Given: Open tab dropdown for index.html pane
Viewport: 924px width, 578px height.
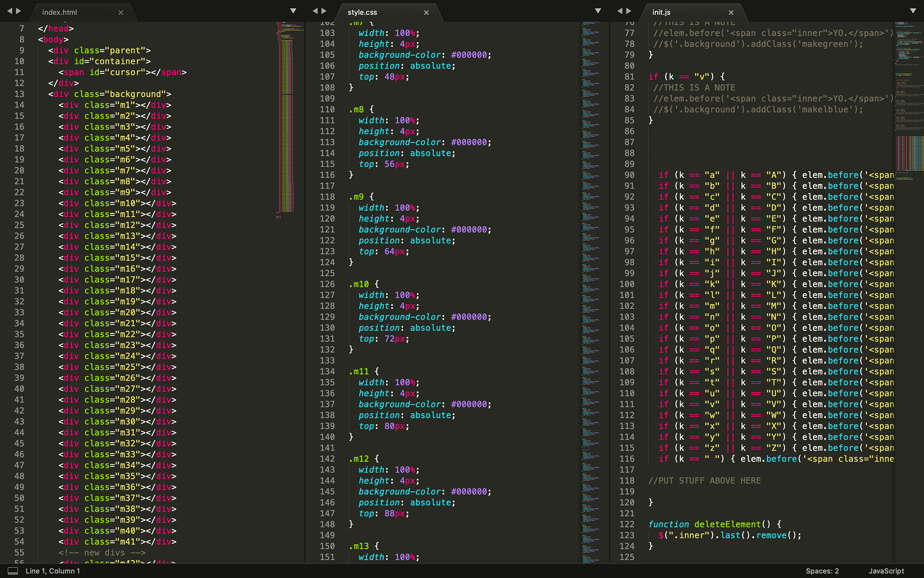Looking at the screenshot, I should [x=293, y=11].
